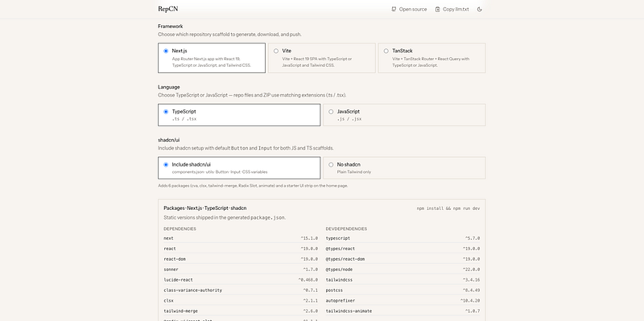Toggle dark mode with the moon icon
The image size is (644, 321).
click(x=479, y=9)
